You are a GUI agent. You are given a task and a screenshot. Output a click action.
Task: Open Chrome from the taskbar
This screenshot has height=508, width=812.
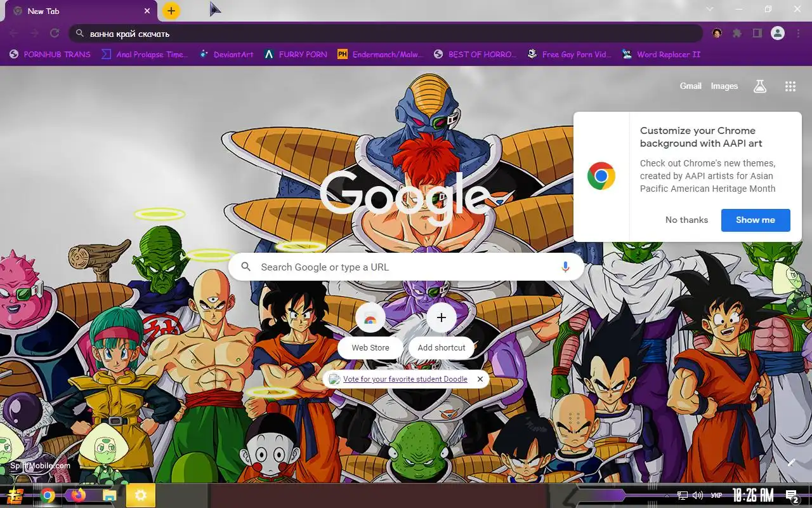coord(48,496)
